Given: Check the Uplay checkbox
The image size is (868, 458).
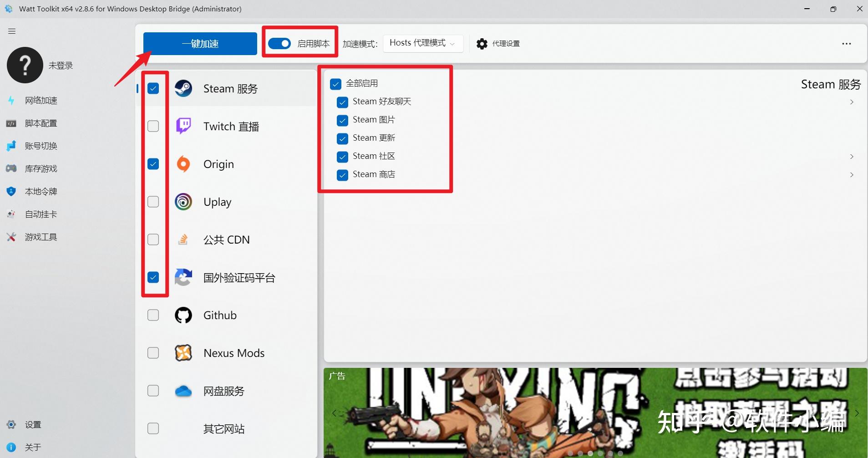Looking at the screenshot, I should coord(153,202).
